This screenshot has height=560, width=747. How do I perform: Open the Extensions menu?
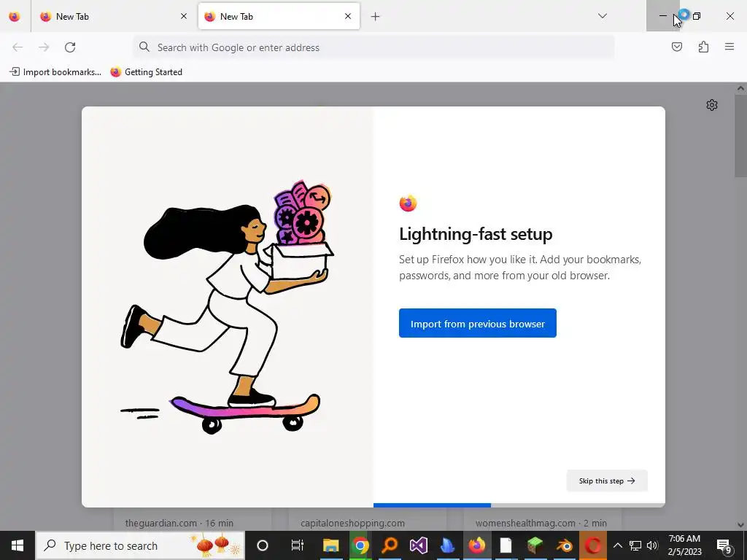703,47
